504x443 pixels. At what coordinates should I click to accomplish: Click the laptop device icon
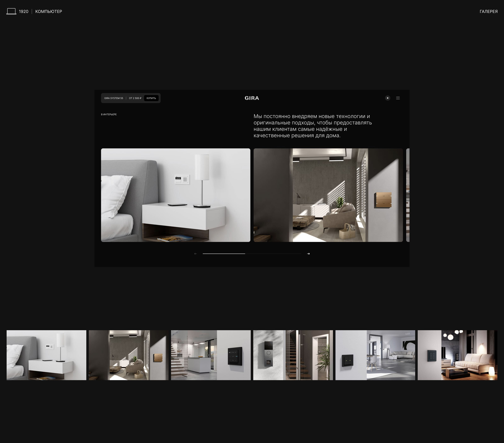pyautogui.click(x=11, y=11)
